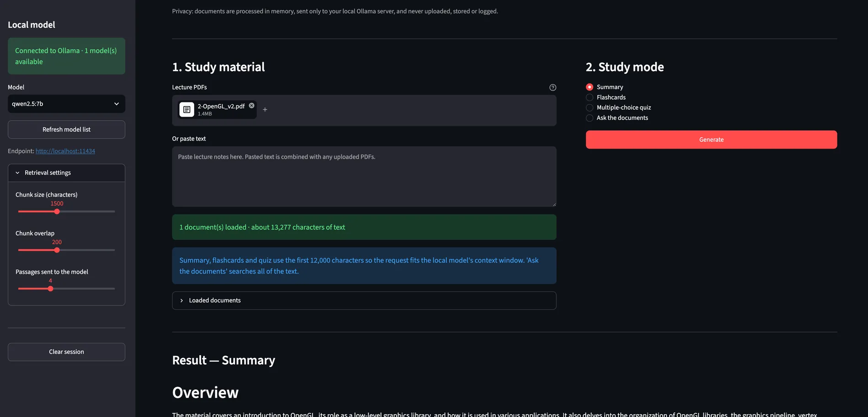
Task: Focus the paste lecture notes text area
Action: [x=364, y=176]
